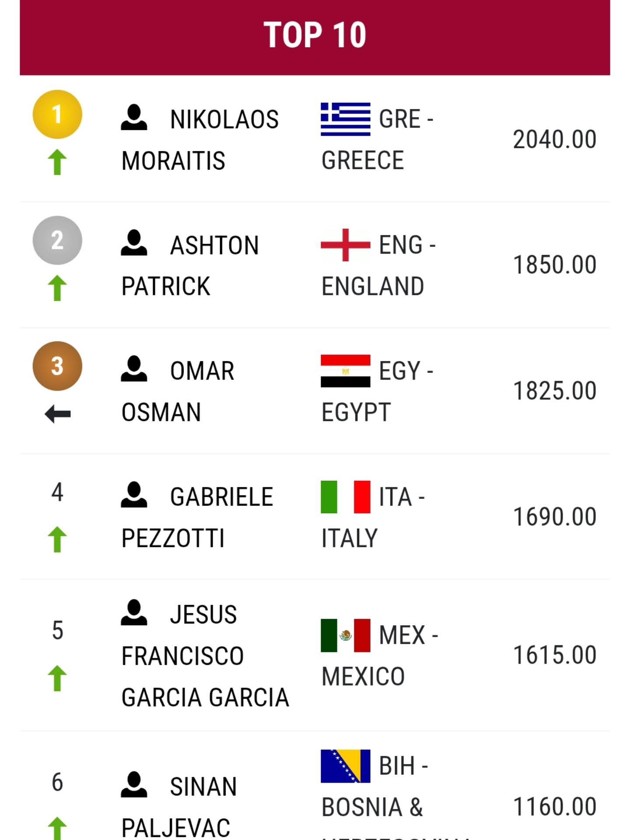This screenshot has height=840, width=630.
Task: Click the England flag icon
Action: click(x=345, y=245)
